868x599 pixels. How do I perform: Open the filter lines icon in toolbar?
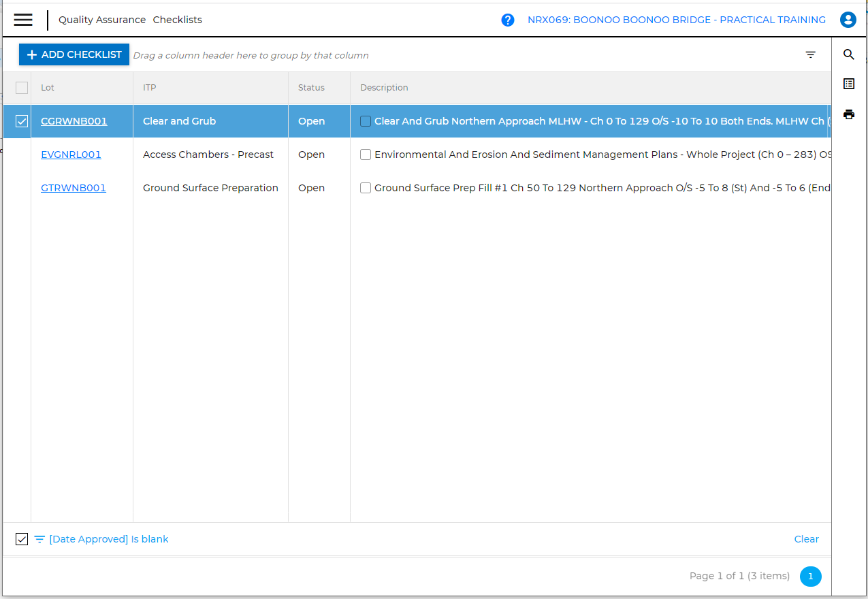[x=810, y=55]
